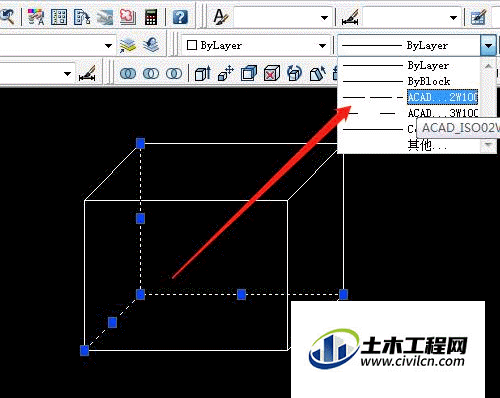Open the DesignCenter icon
This screenshot has height=398, width=500.
coord(59,17)
